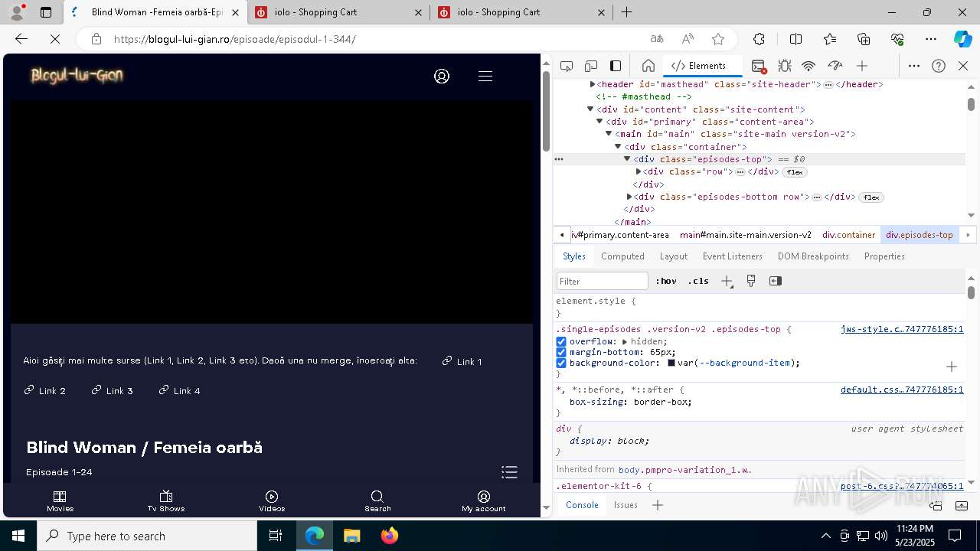Collapse div id primary node

[599, 122]
